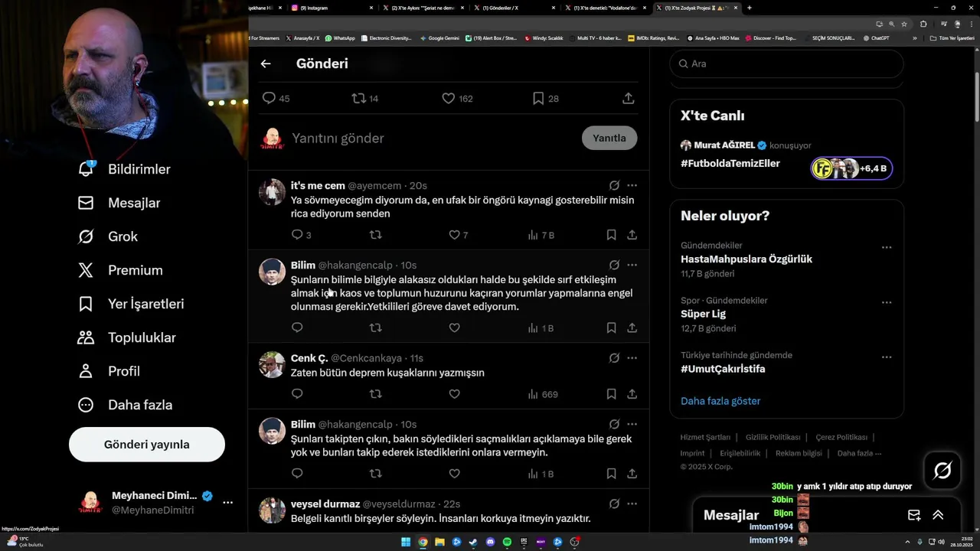
Task: Click the Ara search field
Action: point(786,64)
